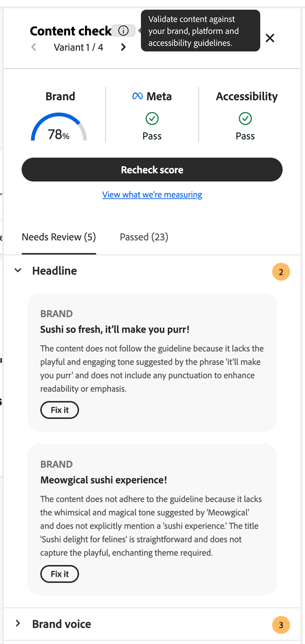Click the Brand voice issue count badge
Screen dimensions: 305x644
[281, 625]
